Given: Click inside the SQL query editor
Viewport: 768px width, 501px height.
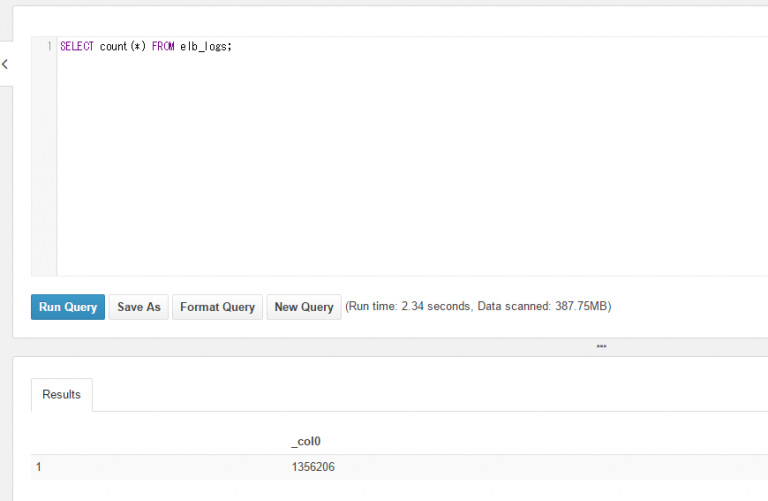Looking at the screenshot, I should (x=412, y=157).
